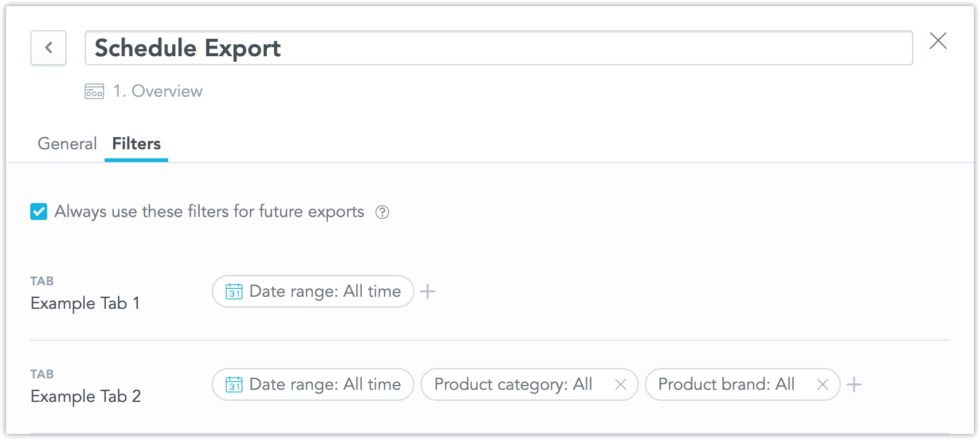
Task: Edit the Schedule Export title field
Action: 498,48
